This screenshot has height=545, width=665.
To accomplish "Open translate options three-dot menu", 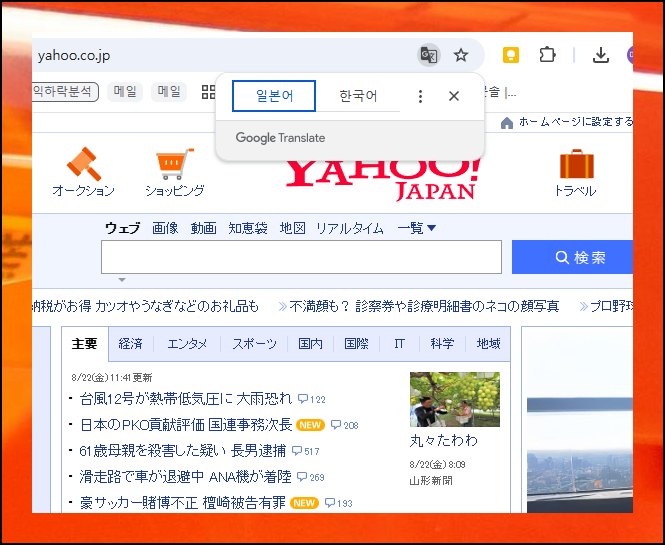I will click(420, 96).
